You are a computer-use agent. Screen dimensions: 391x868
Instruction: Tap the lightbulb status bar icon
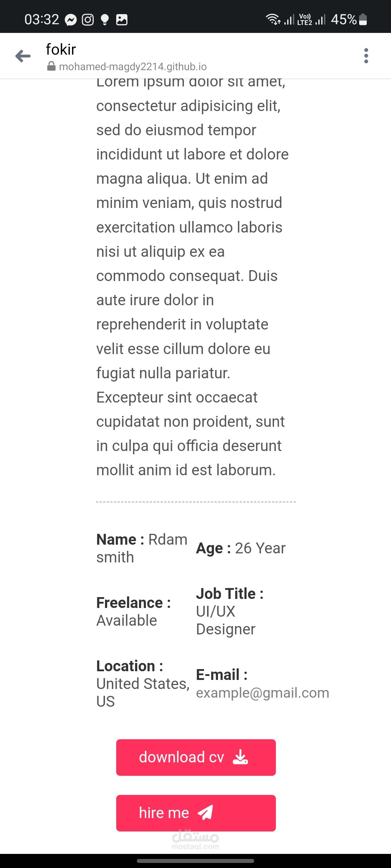pyautogui.click(x=105, y=20)
